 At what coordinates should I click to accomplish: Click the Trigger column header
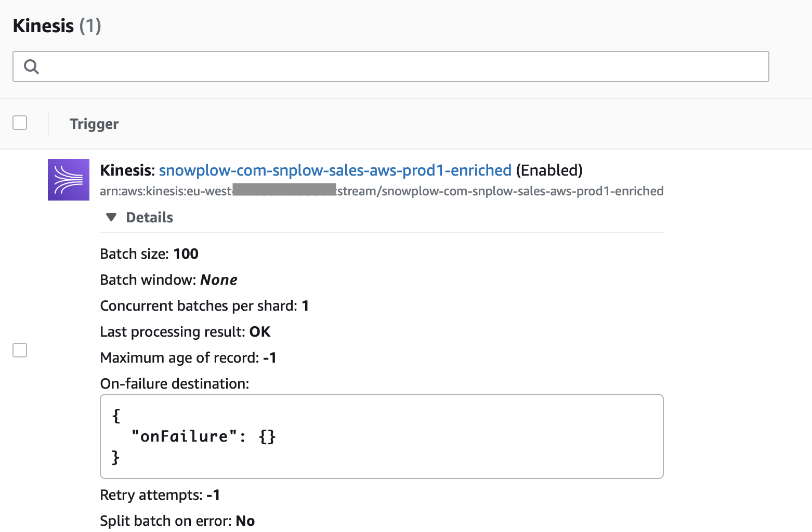94,124
